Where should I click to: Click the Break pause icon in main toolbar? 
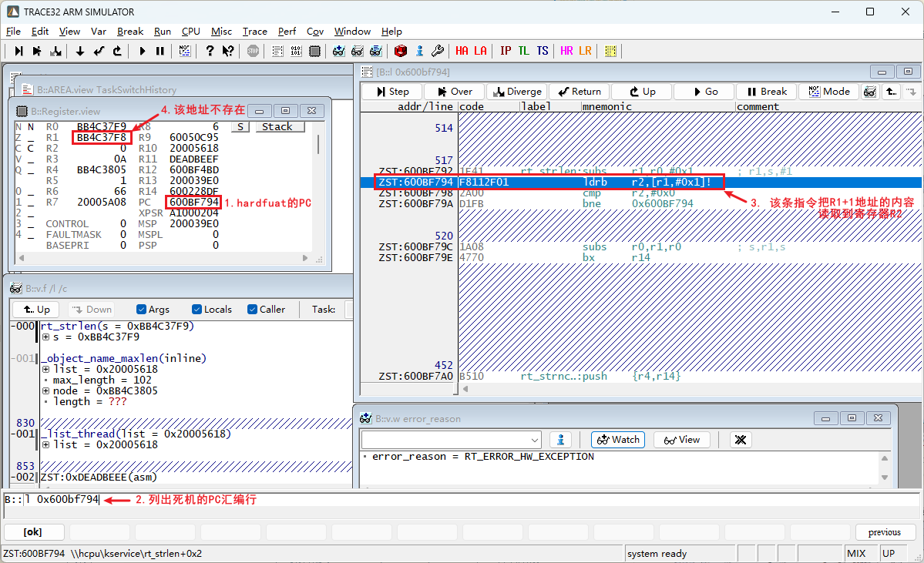click(160, 52)
